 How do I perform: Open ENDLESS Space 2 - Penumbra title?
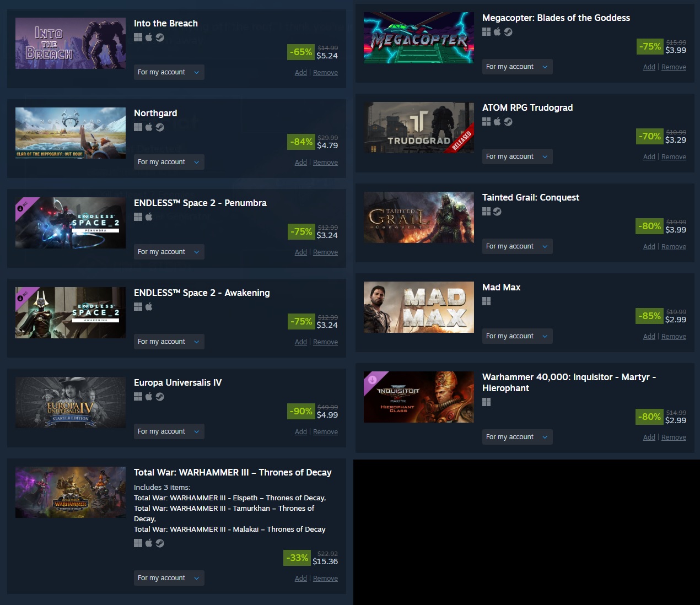[x=200, y=203]
